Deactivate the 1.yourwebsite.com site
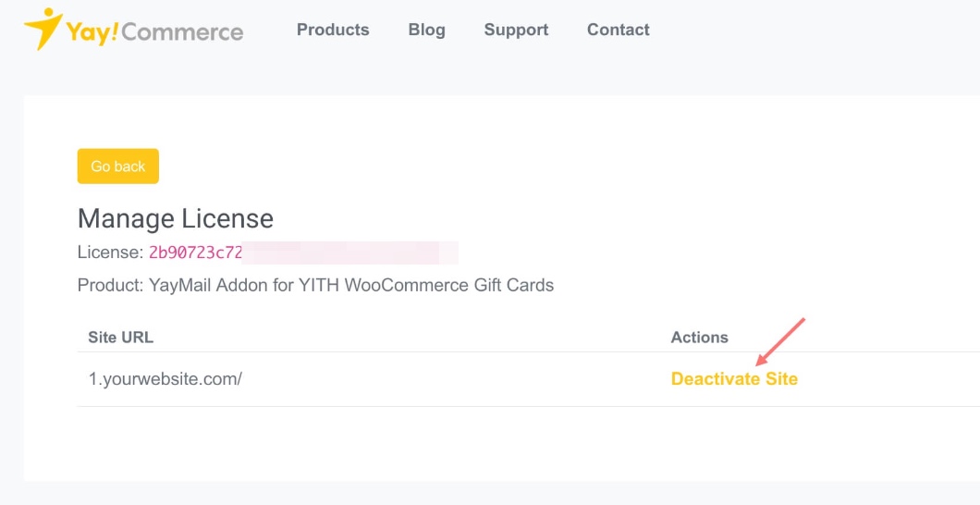 pyautogui.click(x=734, y=378)
